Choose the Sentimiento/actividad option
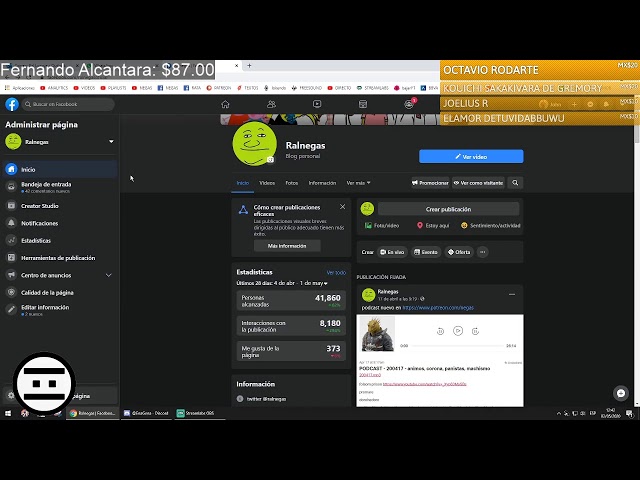Viewport: 640px width, 480px height. pyautogui.click(x=490, y=225)
